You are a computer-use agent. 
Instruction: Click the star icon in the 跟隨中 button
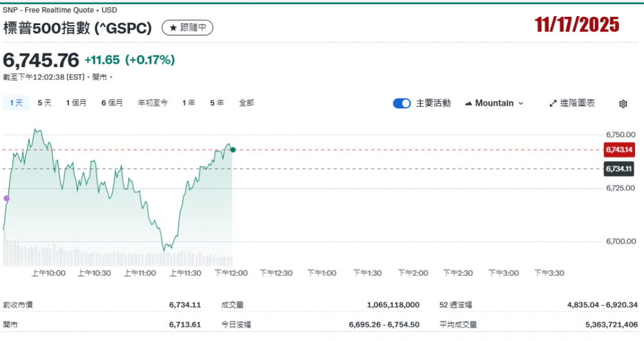tap(173, 28)
